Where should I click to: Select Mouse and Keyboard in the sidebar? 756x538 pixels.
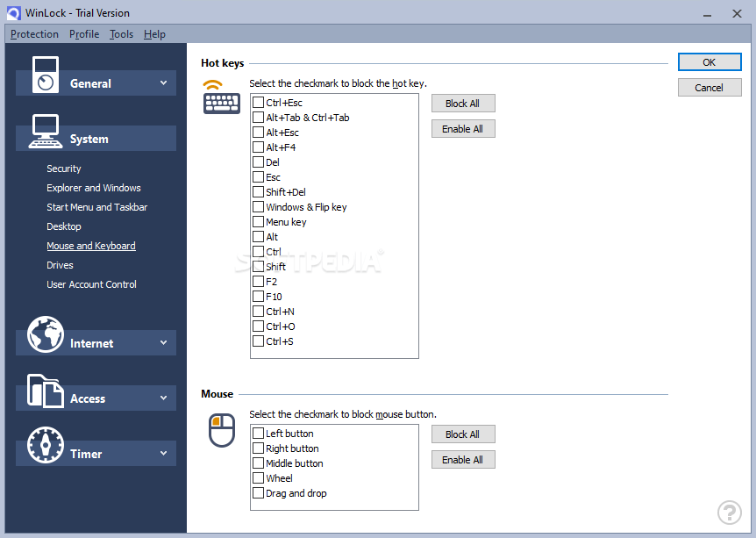(x=91, y=246)
